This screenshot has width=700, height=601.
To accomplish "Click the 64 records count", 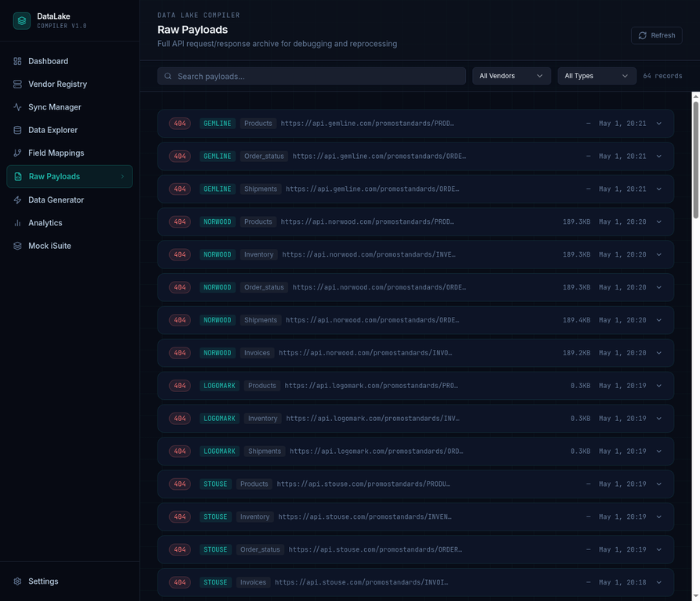I will click(662, 76).
